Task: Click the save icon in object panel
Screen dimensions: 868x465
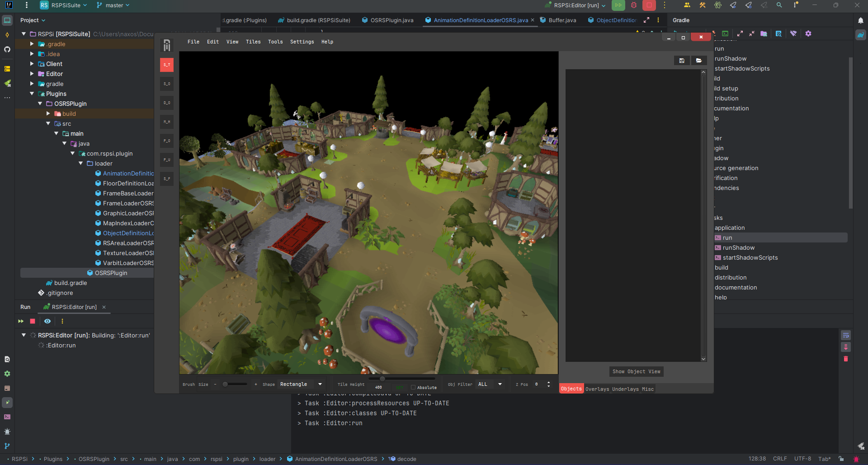Action: [682, 60]
